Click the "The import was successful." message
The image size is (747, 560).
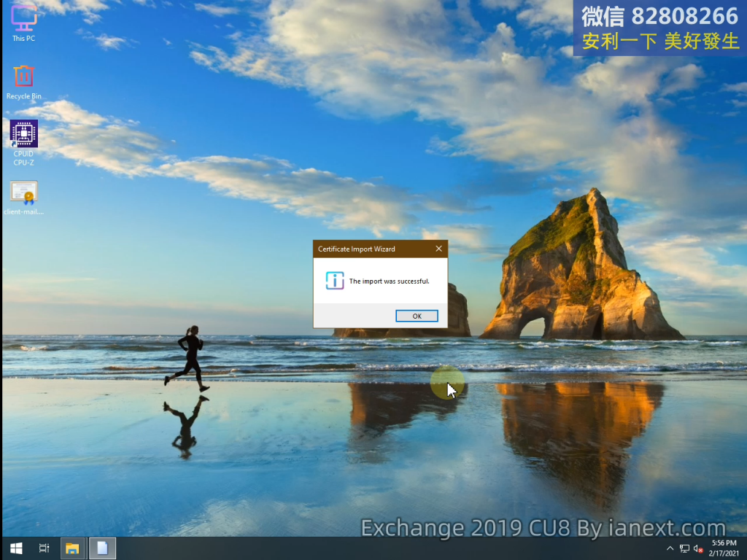389,281
